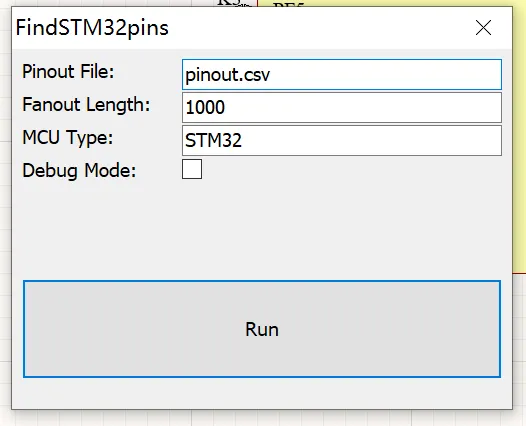Click the "MCU Type:" label
The height and width of the screenshot is (426, 526).
pos(68,138)
